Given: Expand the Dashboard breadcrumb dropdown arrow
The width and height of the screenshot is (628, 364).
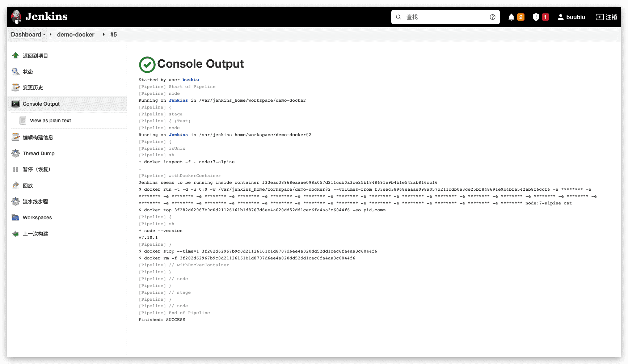Looking at the screenshot, I should 45,35.
